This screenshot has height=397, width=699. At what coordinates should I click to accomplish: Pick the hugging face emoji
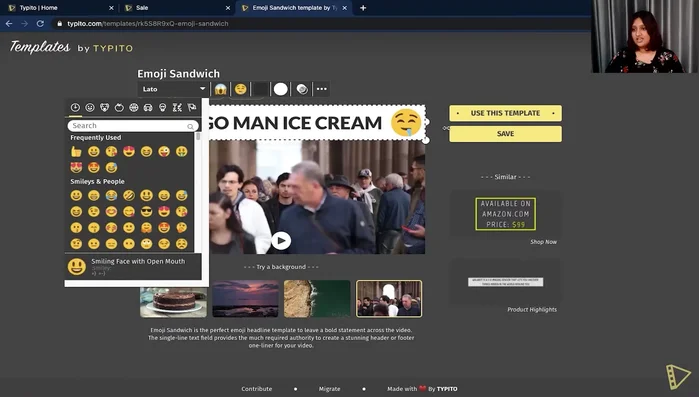point(146,227)
